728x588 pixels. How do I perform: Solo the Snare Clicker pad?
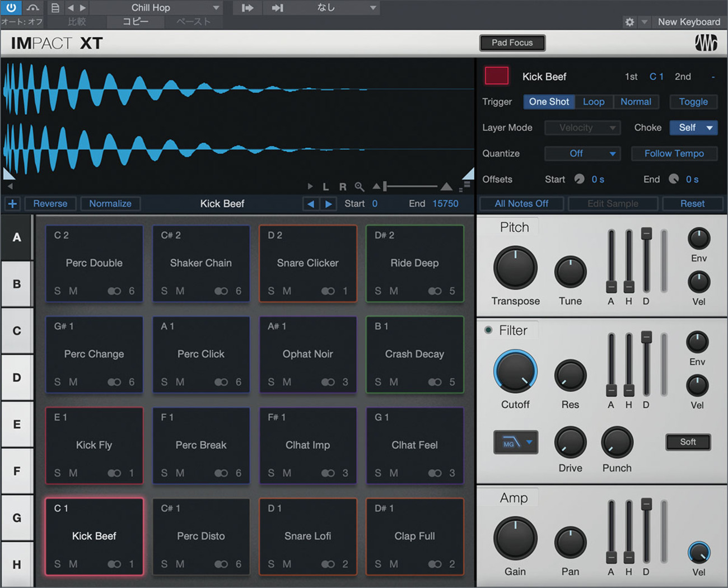point(271,291)
